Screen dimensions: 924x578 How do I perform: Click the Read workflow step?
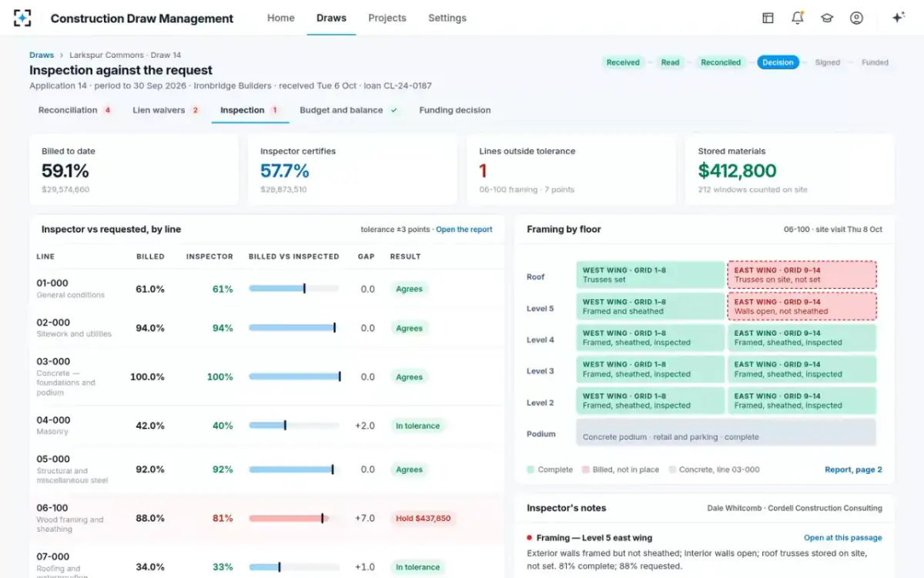pos(671,62)
